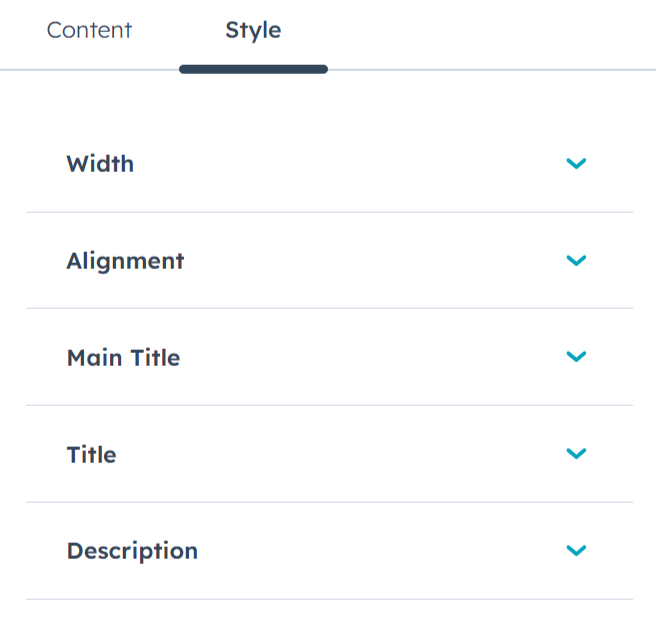This screenshot has width=656, height=631.
Task: Select the Style tab
Action: [x=253, y=30]
